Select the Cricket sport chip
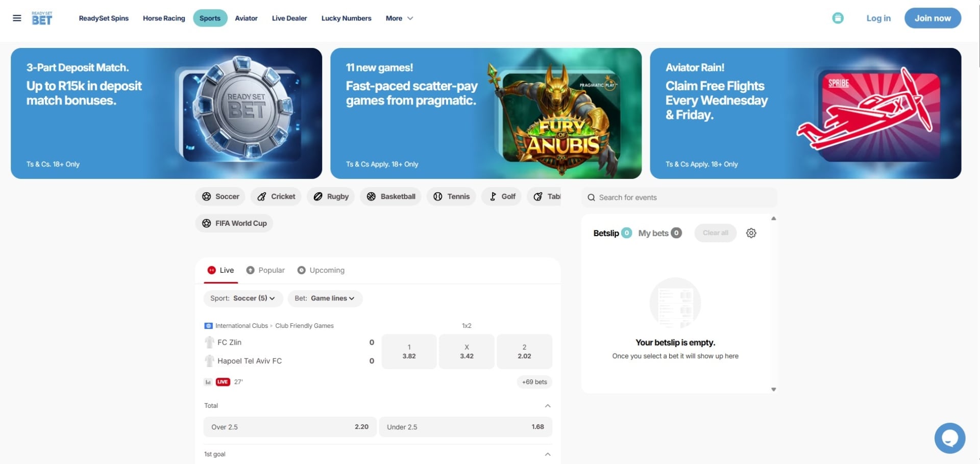The width and height of the screenshot is (980, 464). [x=276, y=196]
